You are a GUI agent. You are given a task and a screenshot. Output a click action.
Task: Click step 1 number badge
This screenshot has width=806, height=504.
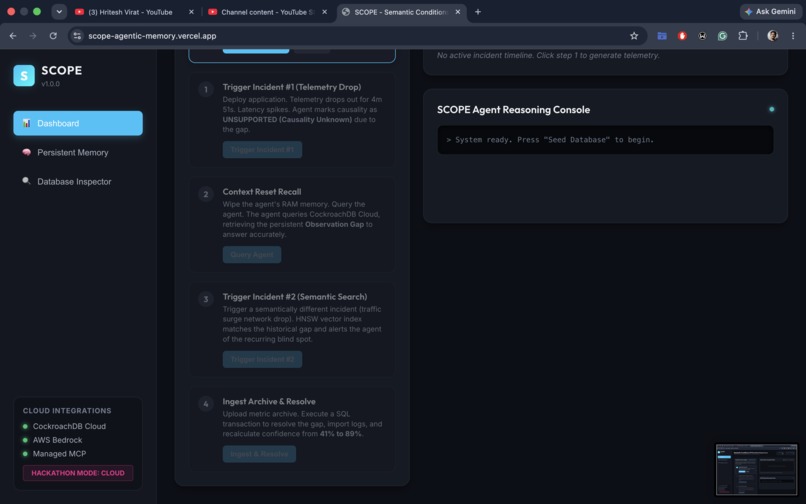(x=206, y=89)
